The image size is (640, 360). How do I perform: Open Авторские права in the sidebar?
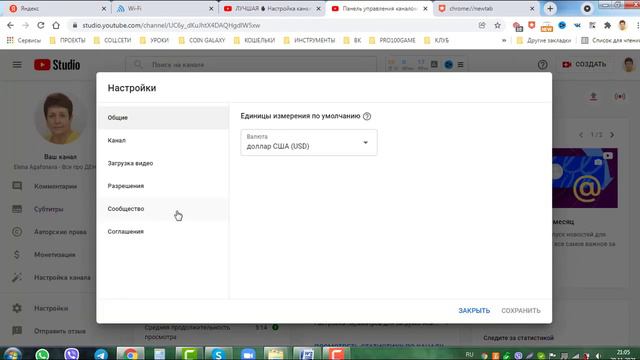tap(48, 232)
